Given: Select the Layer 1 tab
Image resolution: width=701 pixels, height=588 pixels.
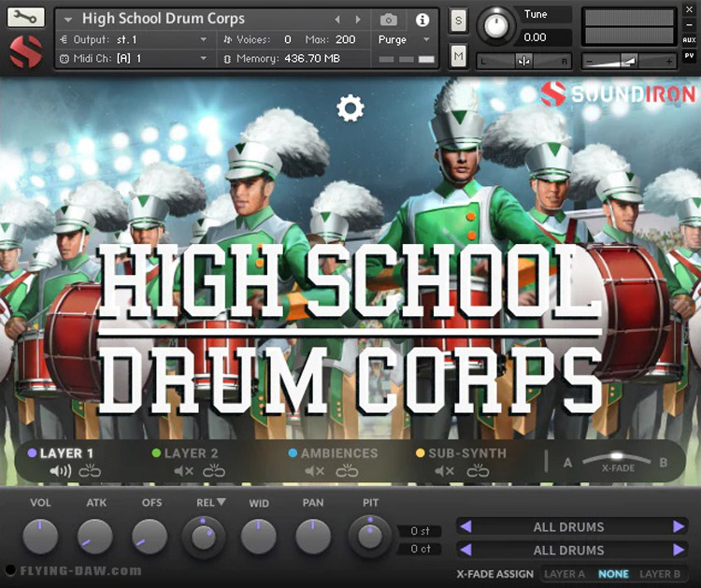Looking at the screenshot, I should pyautogui.click(x=67, y=453).
